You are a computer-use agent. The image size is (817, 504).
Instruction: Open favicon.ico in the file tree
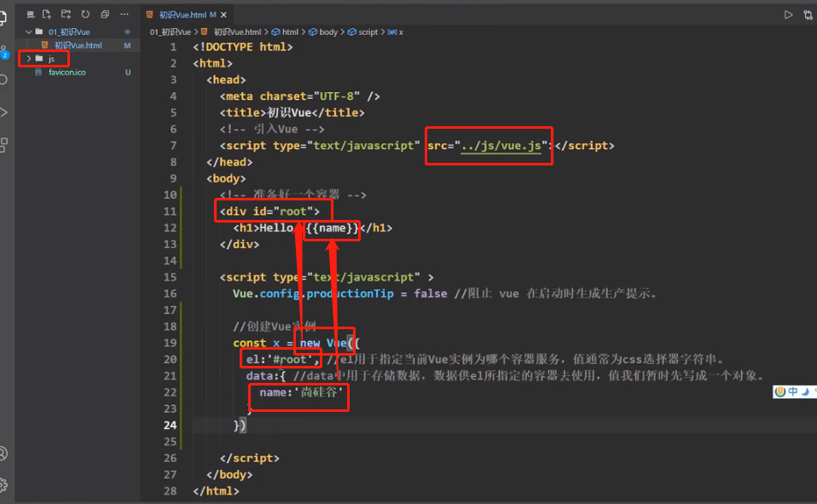point(67,72)
